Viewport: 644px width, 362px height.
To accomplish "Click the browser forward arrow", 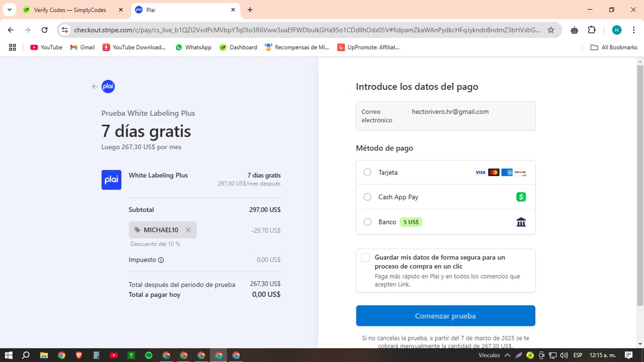I will (27, 30).
